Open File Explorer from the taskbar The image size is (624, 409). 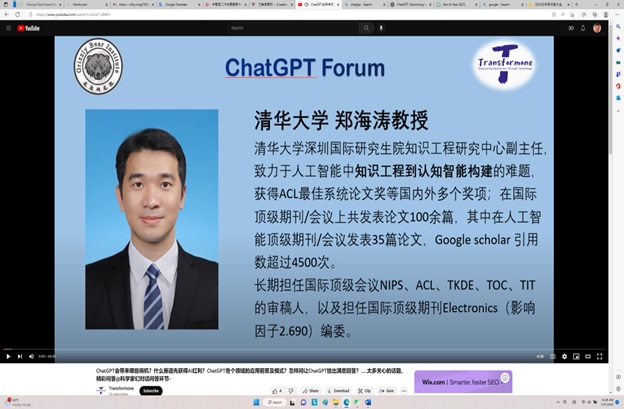336,402
